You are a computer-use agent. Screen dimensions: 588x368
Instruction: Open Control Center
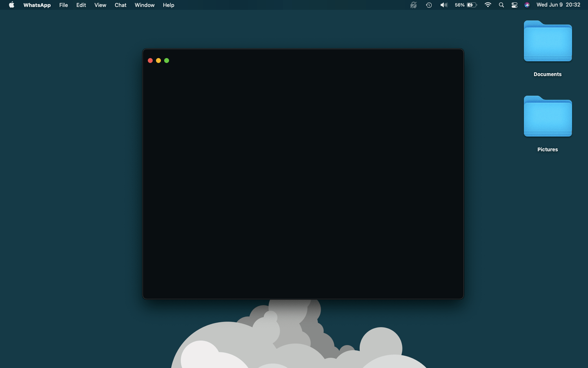pyautogui.click(x=514, y=5)
